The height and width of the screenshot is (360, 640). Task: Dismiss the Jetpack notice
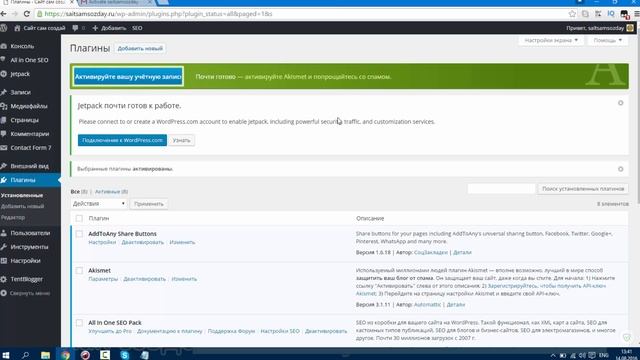point(620,103)
